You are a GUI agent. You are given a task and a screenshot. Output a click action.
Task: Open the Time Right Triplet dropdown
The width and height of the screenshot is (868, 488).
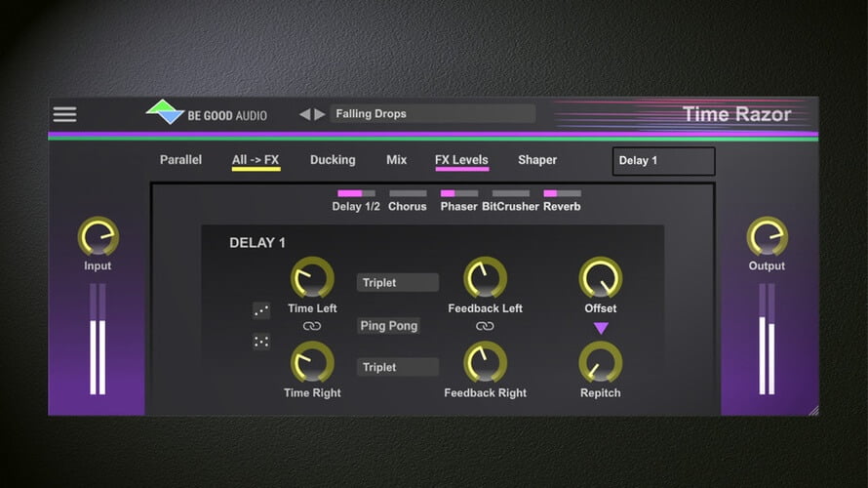tap(398, 367)
